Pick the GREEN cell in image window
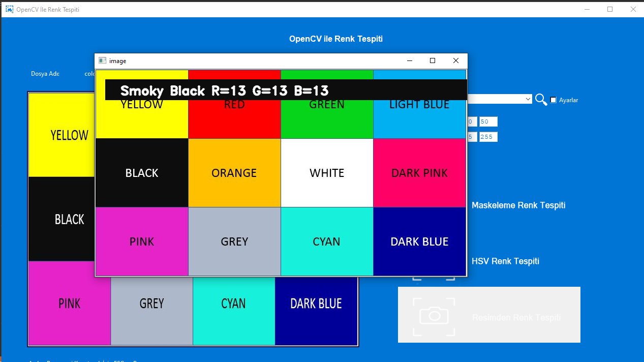The width and height of the screenshot is (644, 362). [327, 104]
